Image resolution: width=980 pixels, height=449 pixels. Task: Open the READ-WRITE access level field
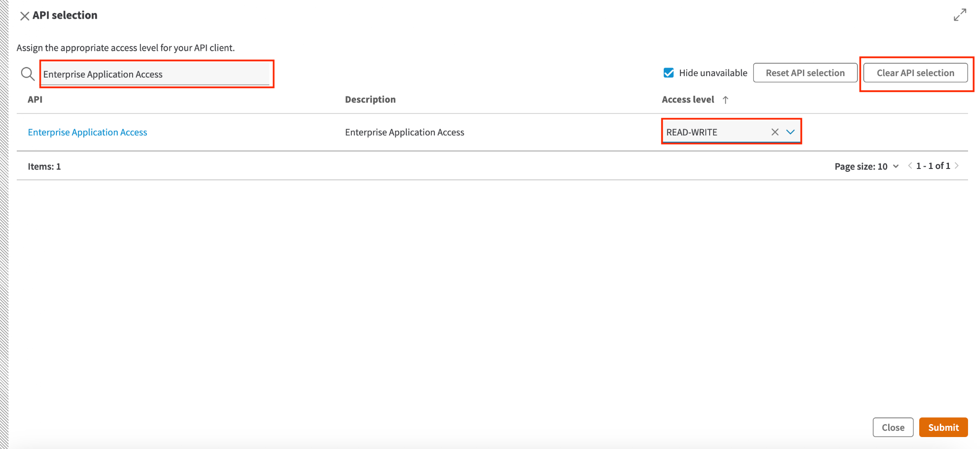[715, 132]
